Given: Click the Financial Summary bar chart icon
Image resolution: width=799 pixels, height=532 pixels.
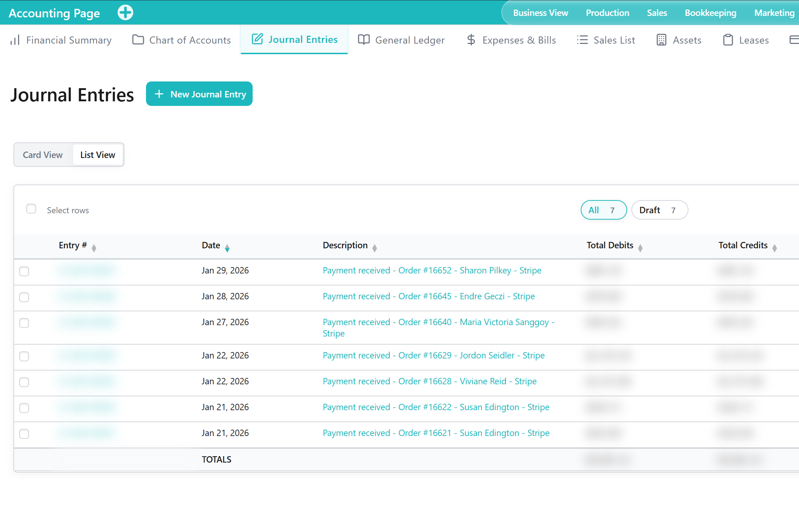Looking at the screenshot, I should pyautogui.click(x=15, y=40).
